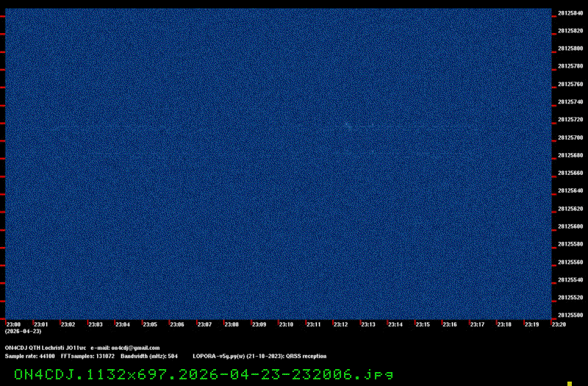588x386 pixels.
Task: Click the 28125720 frequency label
Action: point(570,119)
